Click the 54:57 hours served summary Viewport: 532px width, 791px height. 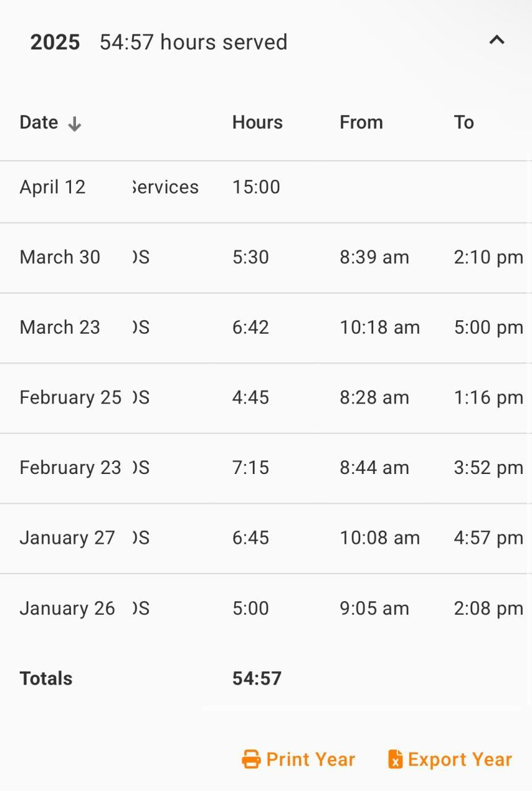193,42
